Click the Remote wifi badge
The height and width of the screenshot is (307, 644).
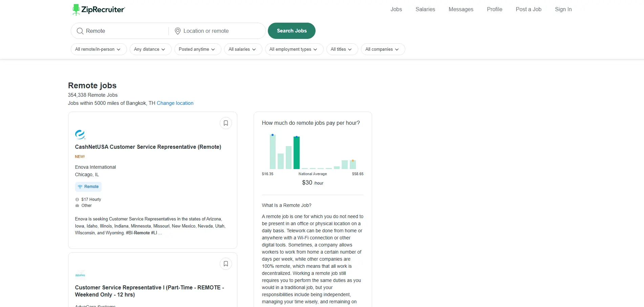coord(88,187)
